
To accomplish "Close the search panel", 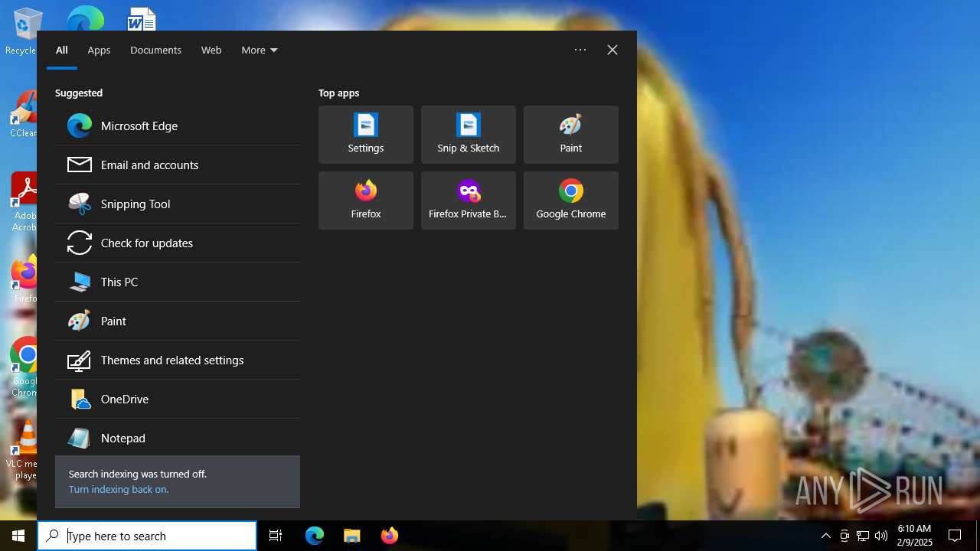I will [612, 50].
